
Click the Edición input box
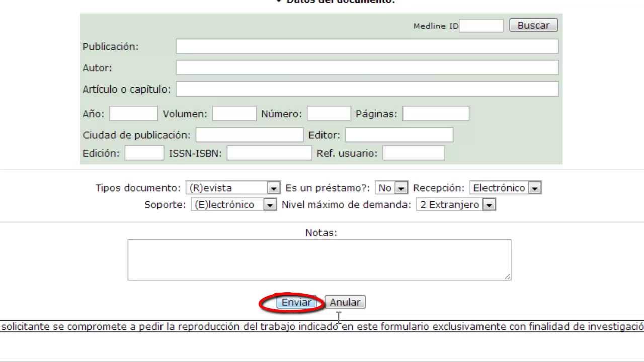coord(144,153)
